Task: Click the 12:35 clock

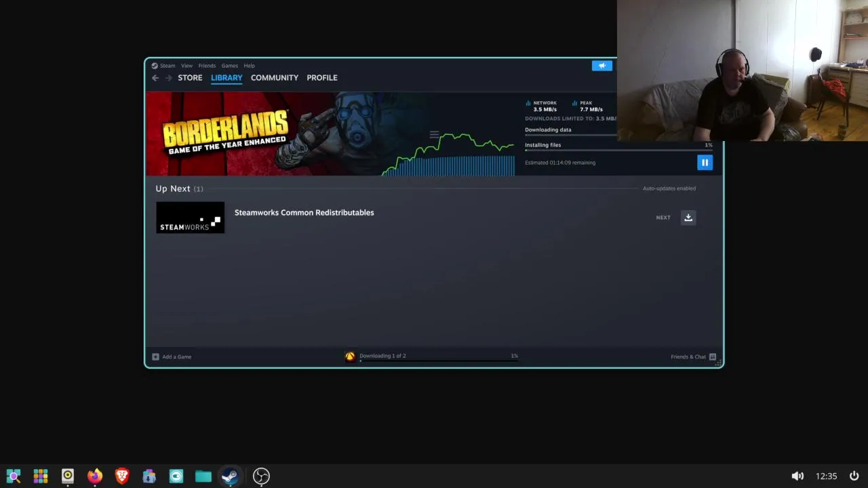Action: 826,476
